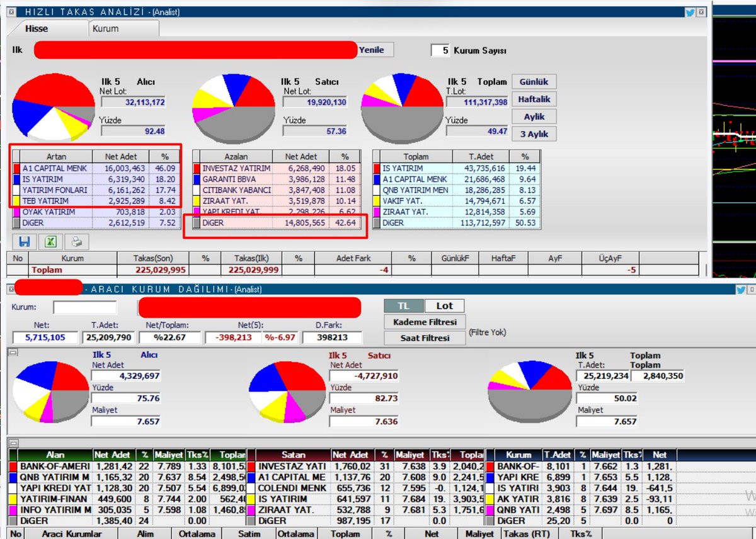This screenshot has height=539, width=756.
Task: Toggle values to TL mode
Action: point(404,305)
